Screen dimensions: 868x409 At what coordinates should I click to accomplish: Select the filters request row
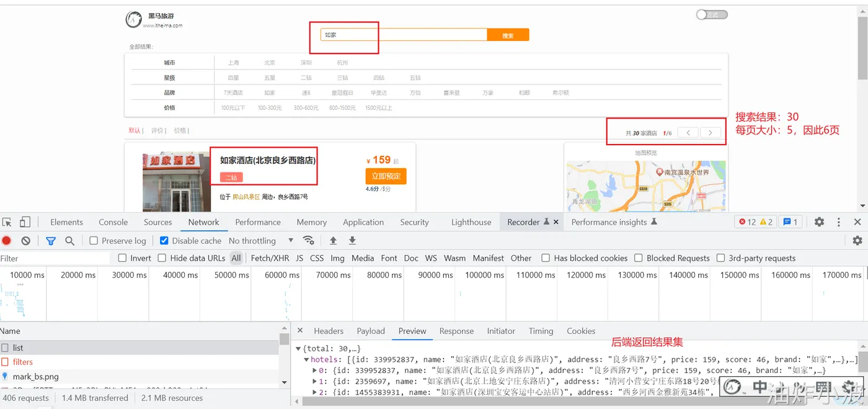click(139, 362)
